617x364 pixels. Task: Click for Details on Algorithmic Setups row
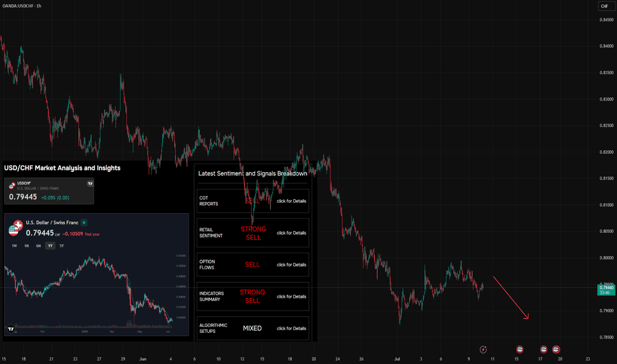coord(291,328)
